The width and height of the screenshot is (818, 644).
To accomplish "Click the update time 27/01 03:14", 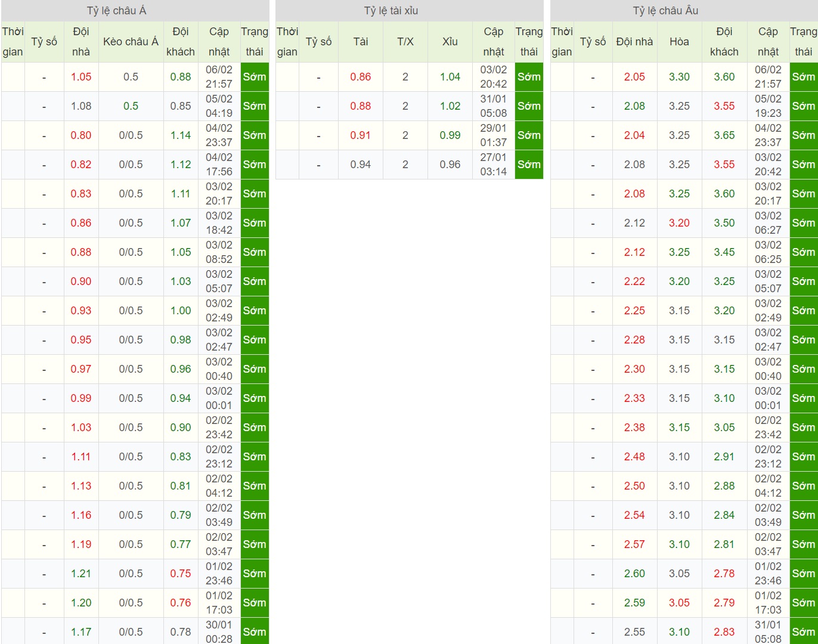I will click(x=494, y=165).
